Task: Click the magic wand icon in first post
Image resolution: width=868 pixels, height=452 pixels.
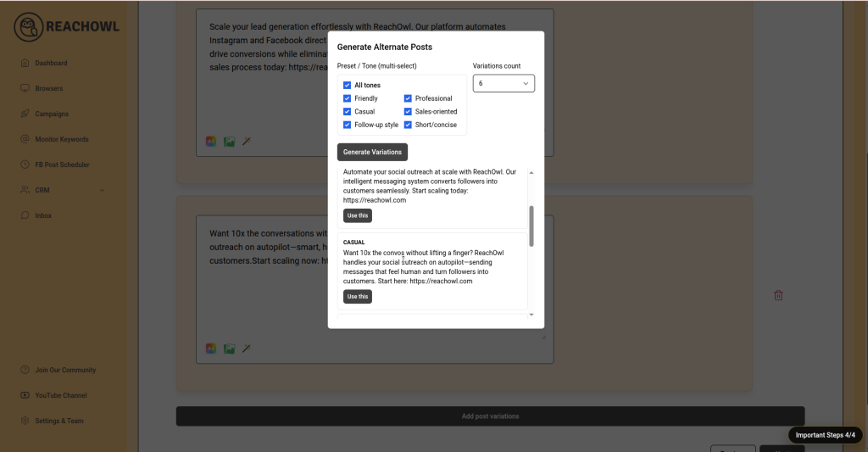Action: (x=247, y=142)
